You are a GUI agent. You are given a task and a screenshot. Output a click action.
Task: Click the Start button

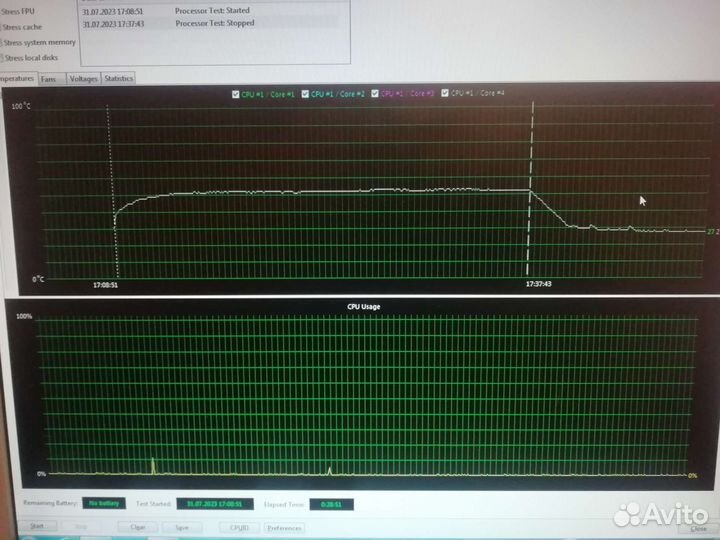tap(37, 526)
